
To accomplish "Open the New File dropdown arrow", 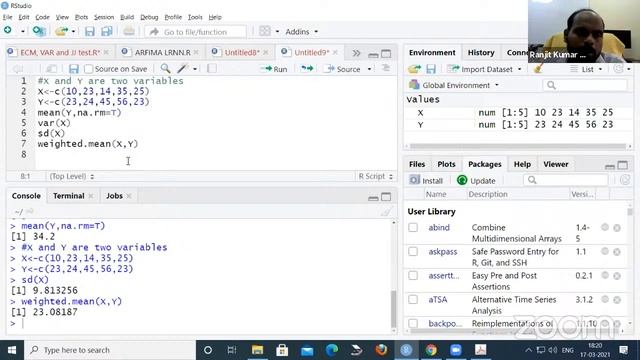I will [23, 31].
